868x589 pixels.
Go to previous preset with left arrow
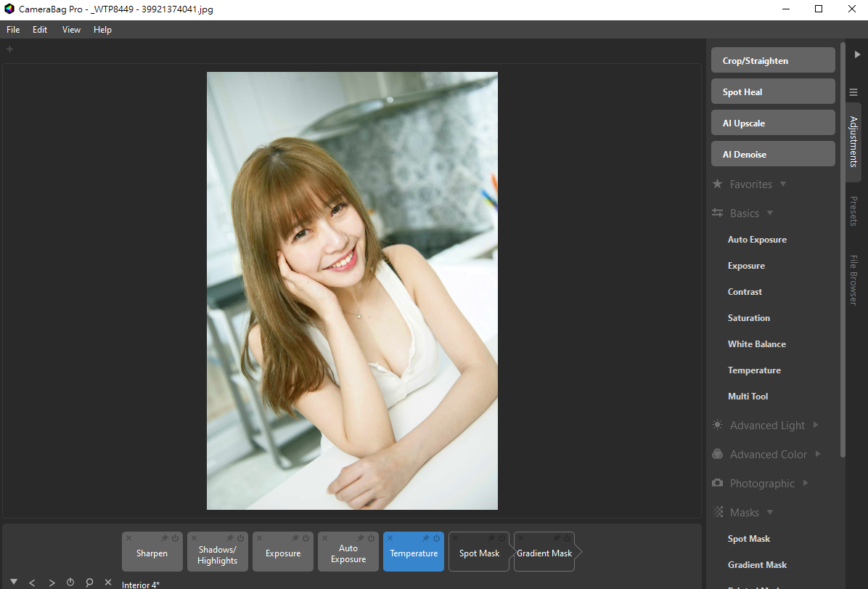click(32, 582)
